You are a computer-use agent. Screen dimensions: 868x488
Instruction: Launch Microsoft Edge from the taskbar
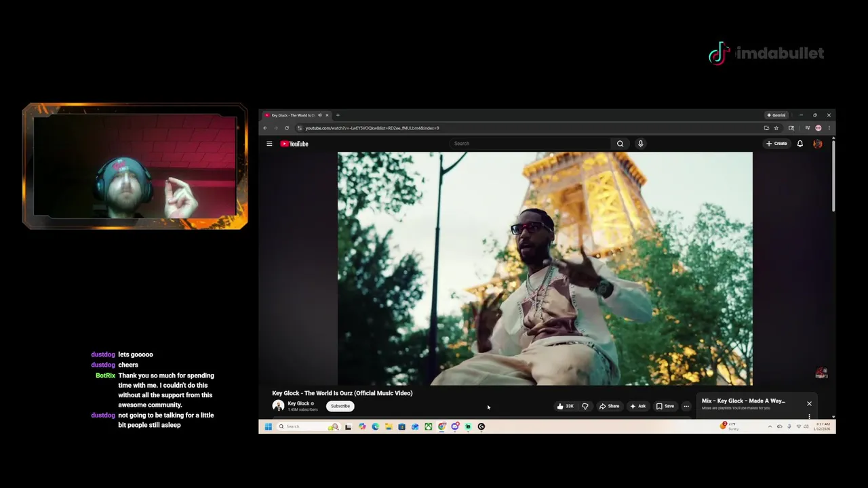[x=375, y=426]
